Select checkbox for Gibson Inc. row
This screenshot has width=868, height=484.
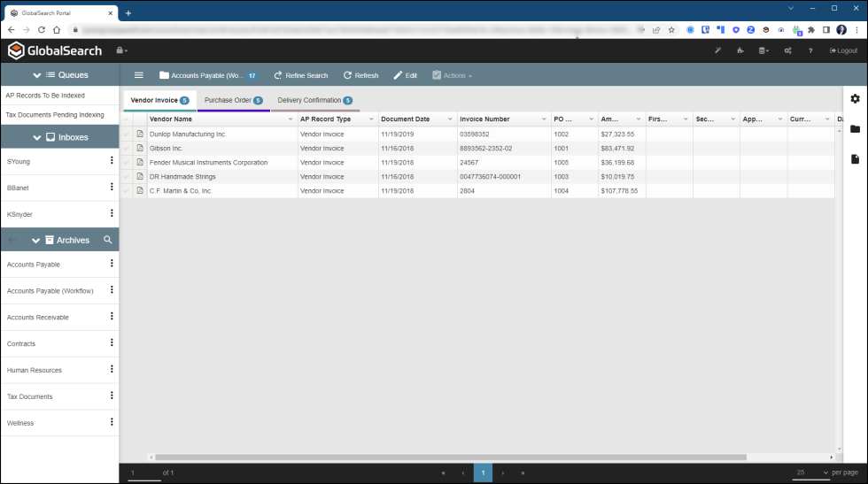pyautogui.click(x=126, y=149)
